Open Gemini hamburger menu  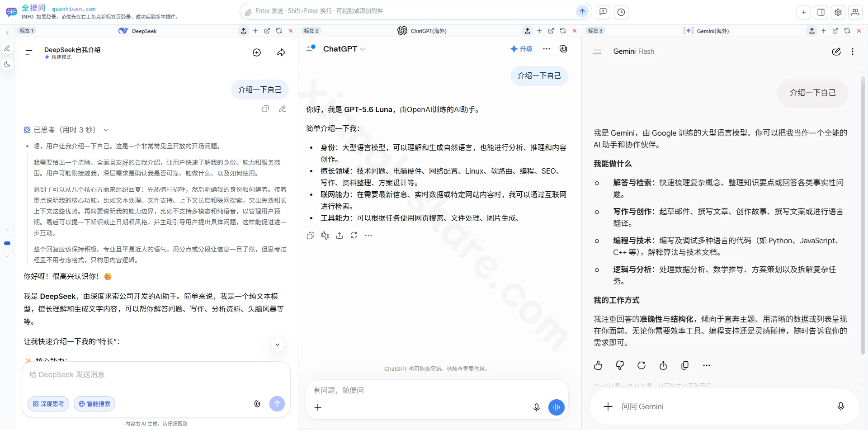[x=597, y=52]
